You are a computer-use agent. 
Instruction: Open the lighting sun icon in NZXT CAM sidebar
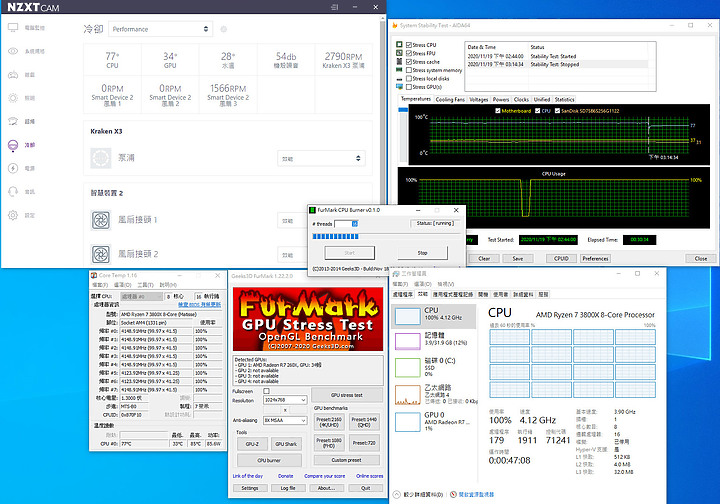pos(13,98)
